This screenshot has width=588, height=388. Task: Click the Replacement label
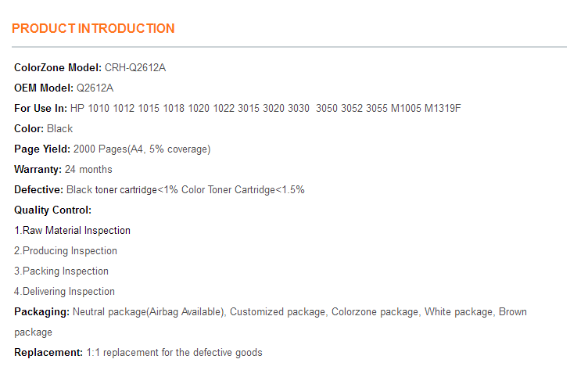pyautogui.click(x=48, y=352)
